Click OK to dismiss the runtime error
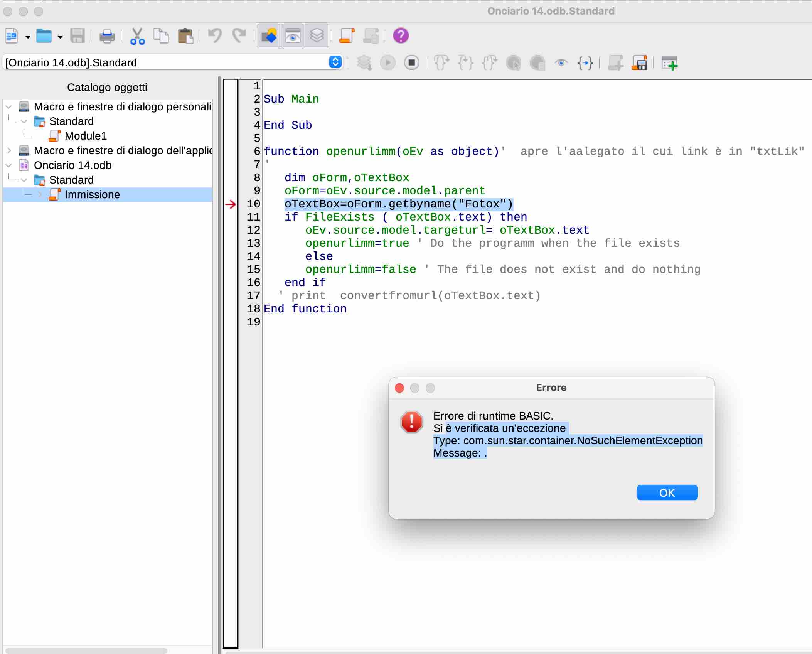The image size is (812, 654). click(666, 492)
